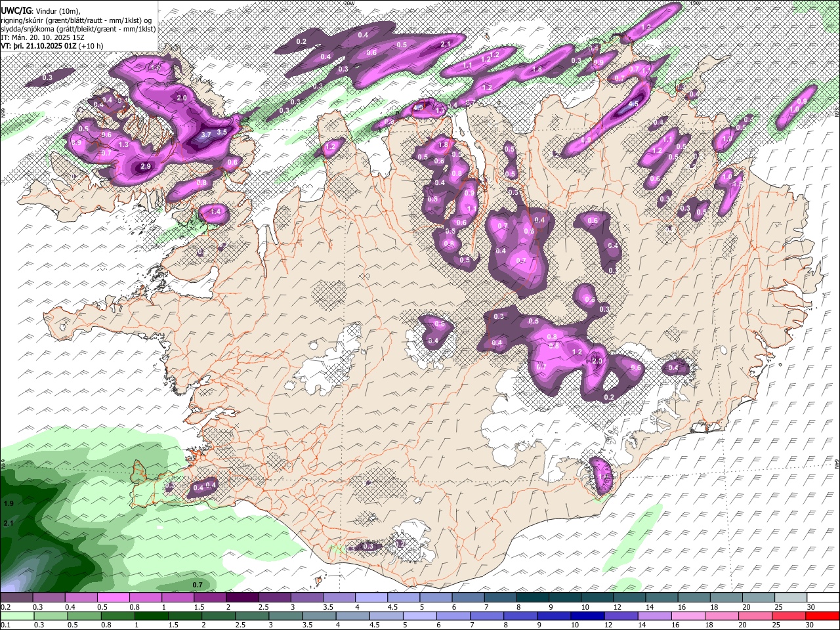This screenshot has height=630, width=840.
Task: Click the palest green 0.1 swatch in rain scale
Action: (17, 616)
